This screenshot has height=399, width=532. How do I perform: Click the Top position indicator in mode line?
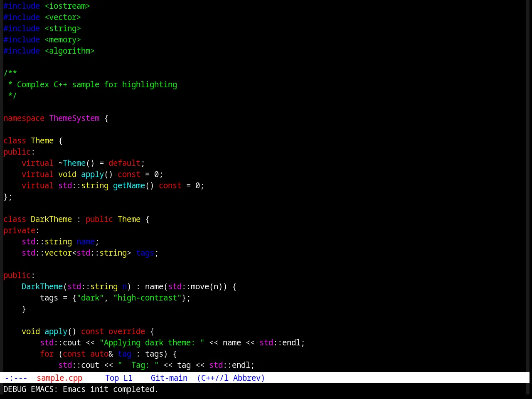click(x=112, y=378)
